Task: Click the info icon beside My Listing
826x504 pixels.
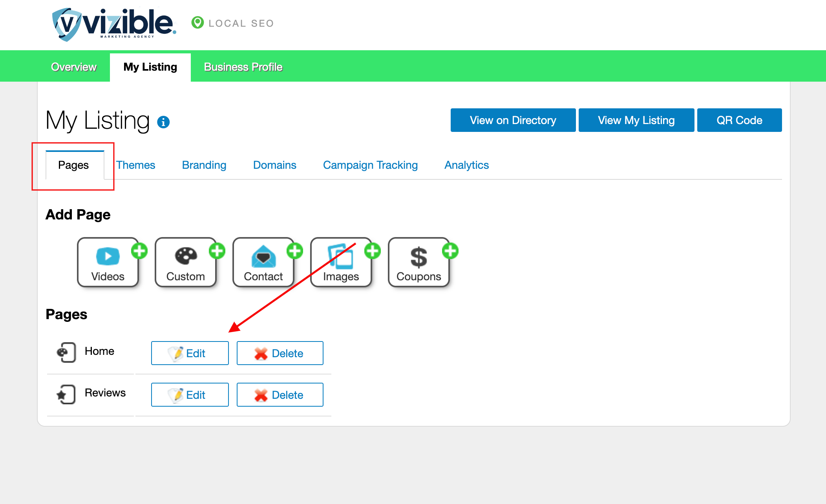Action: click(x=163, y=122)
